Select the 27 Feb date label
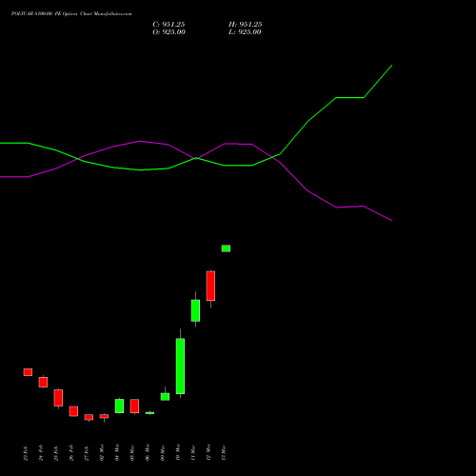Viewport: 476px width, 476px height. click(87, 453)
